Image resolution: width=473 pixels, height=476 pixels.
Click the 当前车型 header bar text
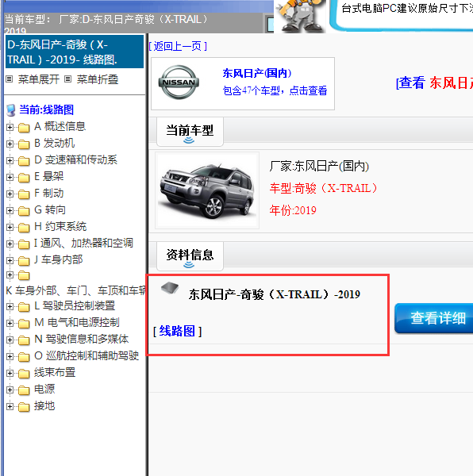190,131
